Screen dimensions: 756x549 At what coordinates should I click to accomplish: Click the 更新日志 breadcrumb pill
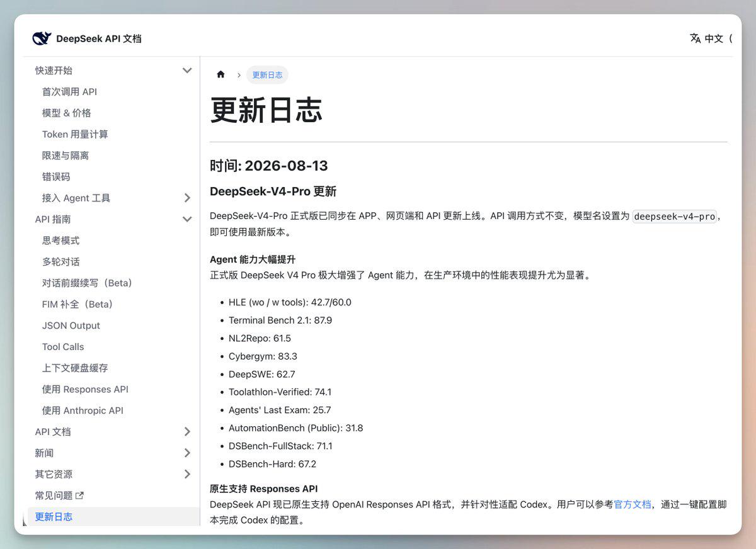click(267, 75)
